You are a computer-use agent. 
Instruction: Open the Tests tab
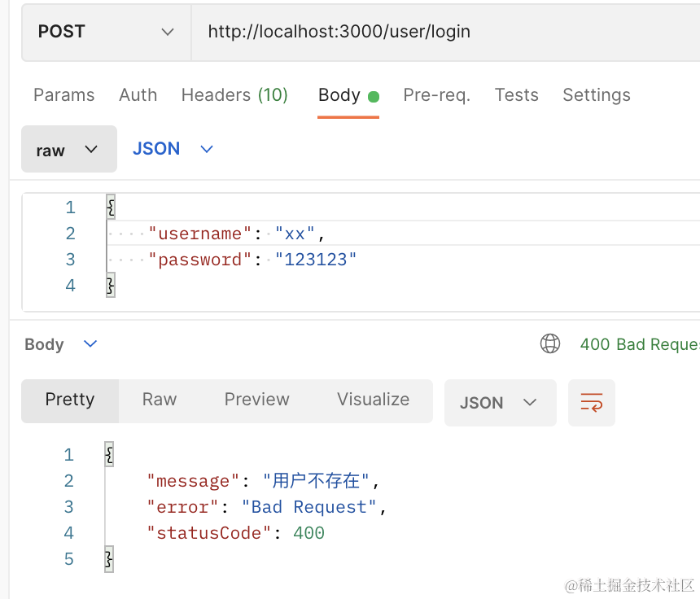[x=516, y=95]
